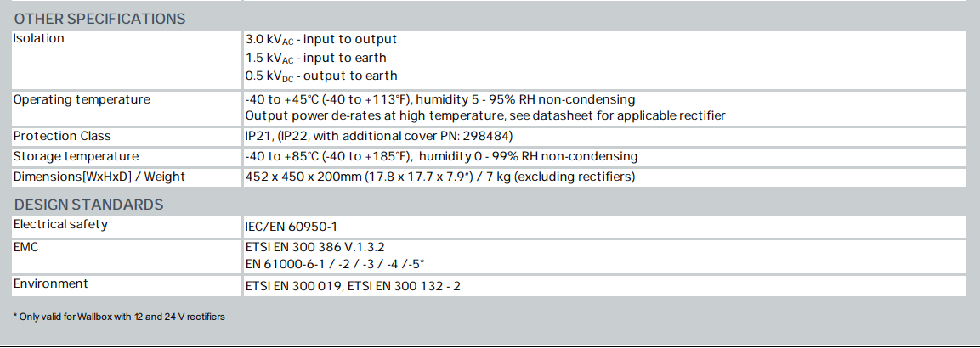Click the Isolation row label
The width and height of the screenshot is (980, 348).
point(39,39)
